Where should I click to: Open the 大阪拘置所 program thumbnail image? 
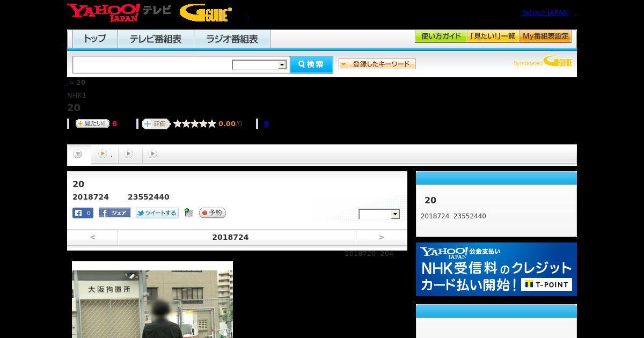coord(152,300)
